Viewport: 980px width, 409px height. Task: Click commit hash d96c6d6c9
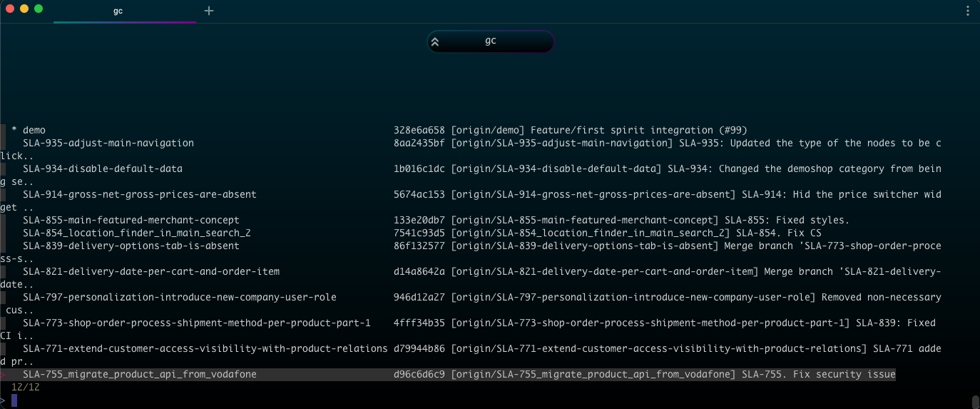click(x=419, y=375)
